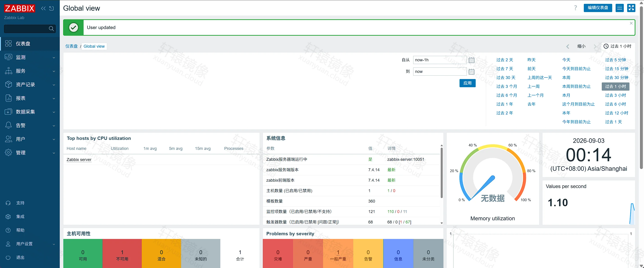Open 支持 support headset icon

8,203
